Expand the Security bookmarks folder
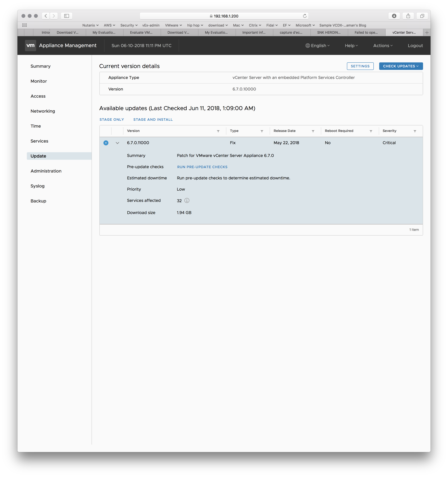The width and height of the screenshot is (448, 477). 129,25
